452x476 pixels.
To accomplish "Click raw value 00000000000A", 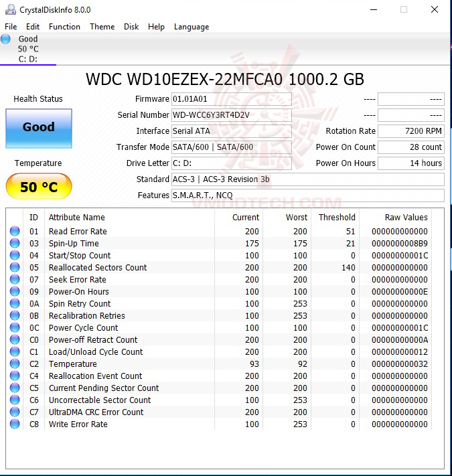I will point(400,339).
